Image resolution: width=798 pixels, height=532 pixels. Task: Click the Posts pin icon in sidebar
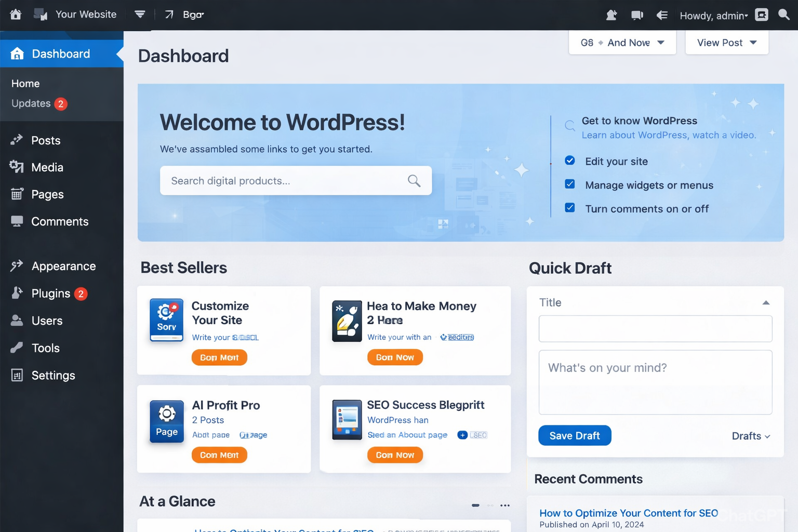pyautogui.click(x=17, y=140)
